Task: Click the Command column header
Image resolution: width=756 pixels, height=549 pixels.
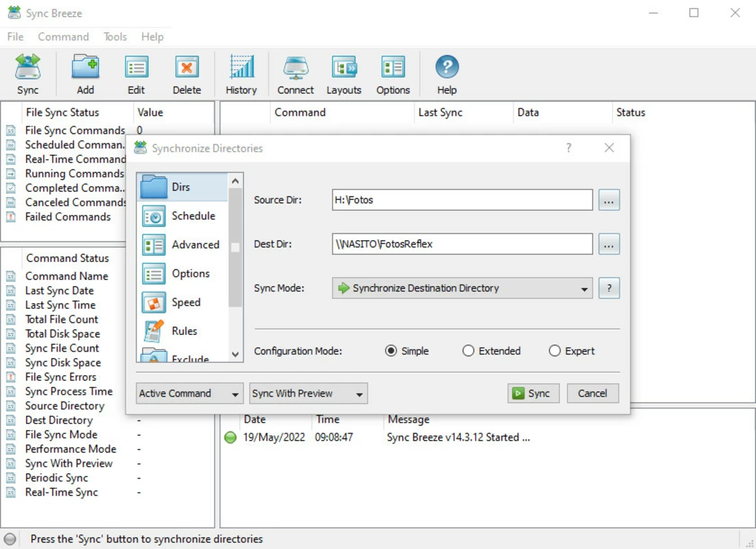Action: (342, 113)
